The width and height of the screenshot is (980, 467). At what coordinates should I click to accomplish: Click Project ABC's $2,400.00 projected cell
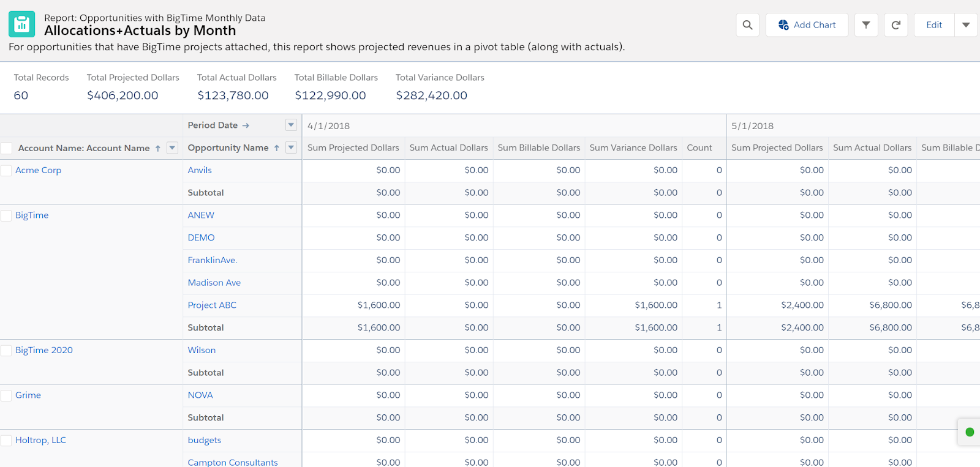(x=802, y=305)
